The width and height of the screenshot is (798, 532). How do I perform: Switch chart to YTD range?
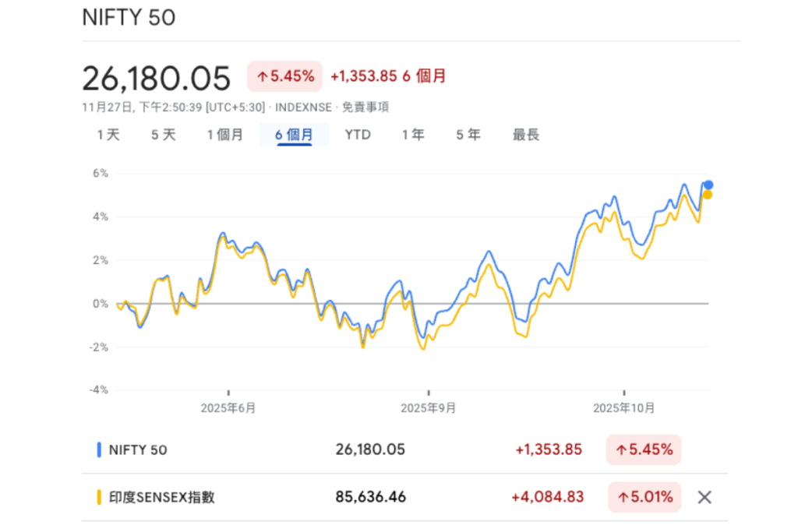tap(358, 135)
